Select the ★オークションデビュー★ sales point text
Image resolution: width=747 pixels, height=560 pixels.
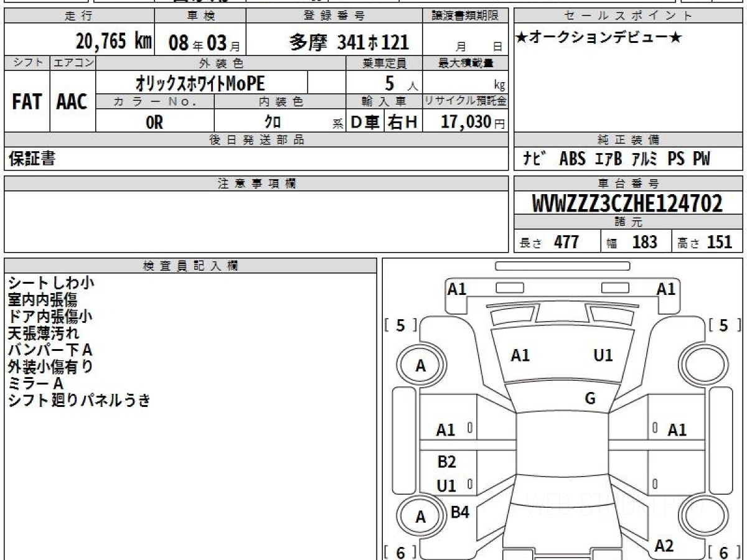(x=599, y=37)
